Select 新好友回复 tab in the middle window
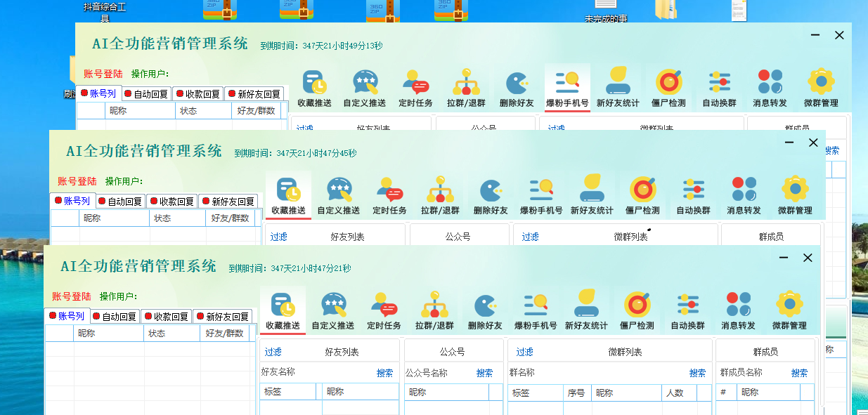The width and height of the screenshot is (868, 415). (x=228, y=201)
